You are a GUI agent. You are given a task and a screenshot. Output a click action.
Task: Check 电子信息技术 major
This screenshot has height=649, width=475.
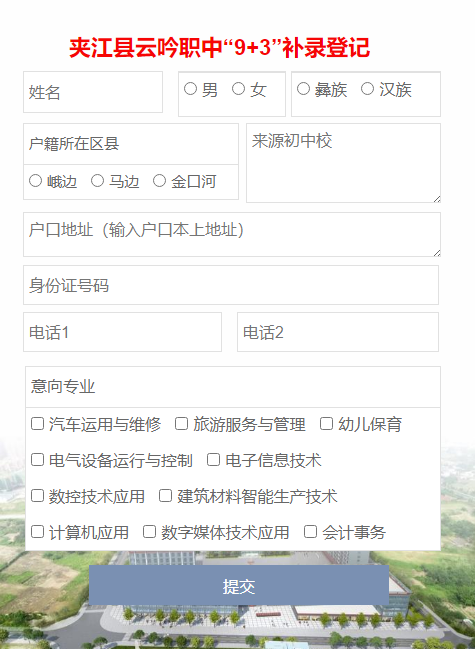click(x=213, y=459)
